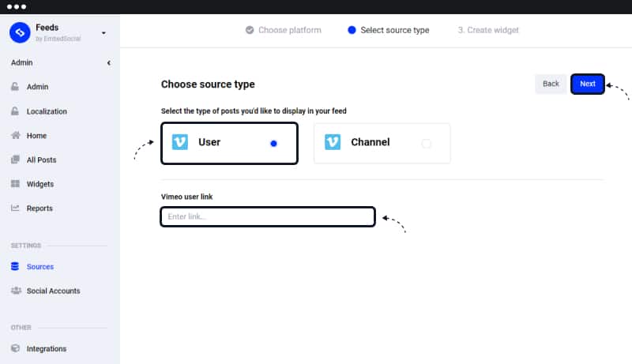Click the Home house icon in sidebar
Screen dimensions: 632x364
coord(15,135)
